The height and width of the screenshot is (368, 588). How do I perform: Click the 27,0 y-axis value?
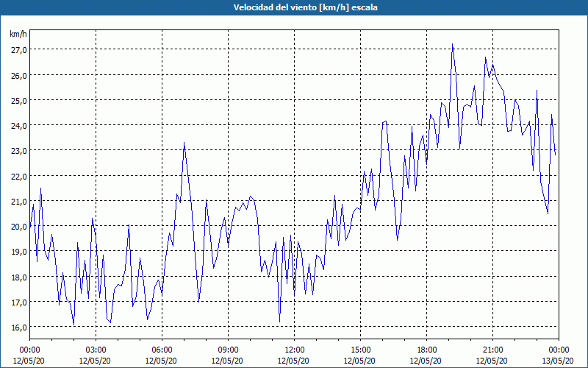(x=18, y=50)
